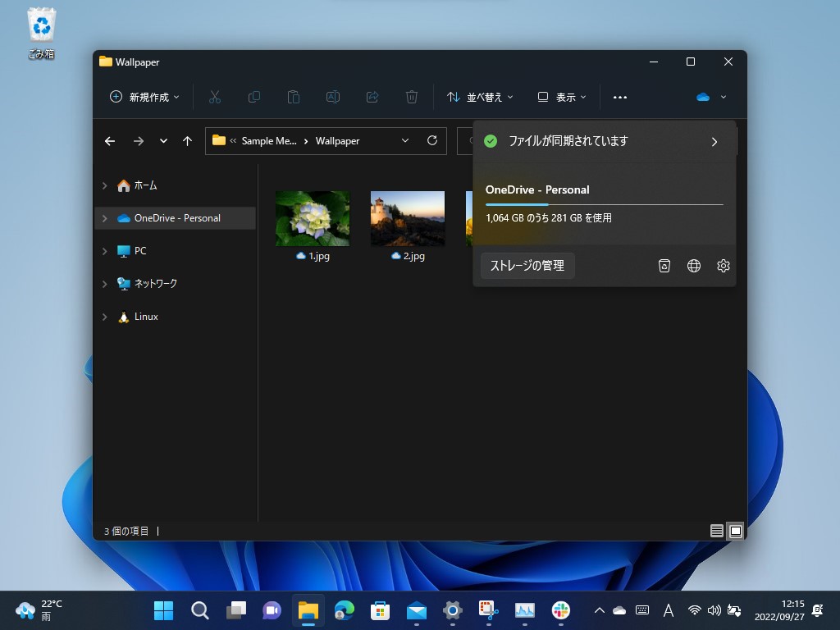Click the Share icon in the toolbar
Screen dimensions: 840x630
click(x=372, y=97)
